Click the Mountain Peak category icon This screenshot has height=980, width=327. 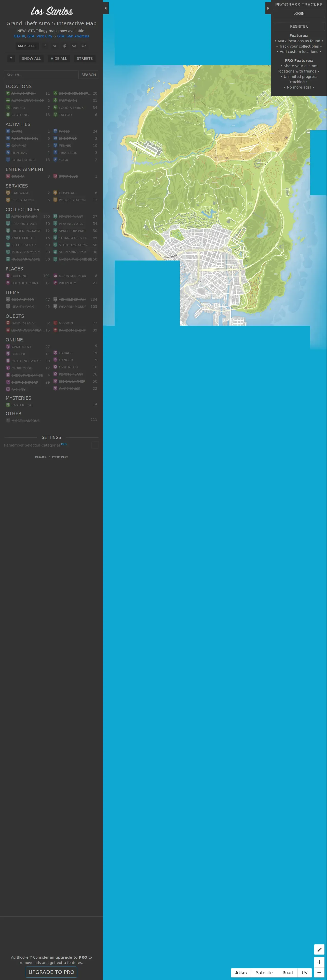tap(55, 276)
